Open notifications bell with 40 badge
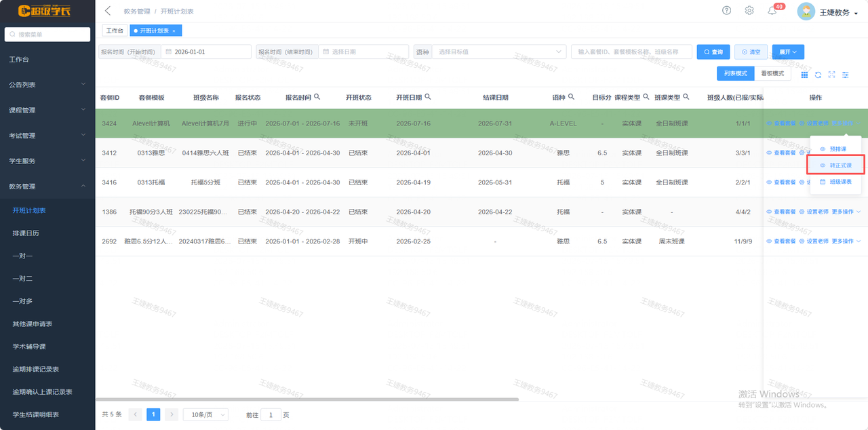This screenshot has height=430, width=868. [x=772, y=11]
